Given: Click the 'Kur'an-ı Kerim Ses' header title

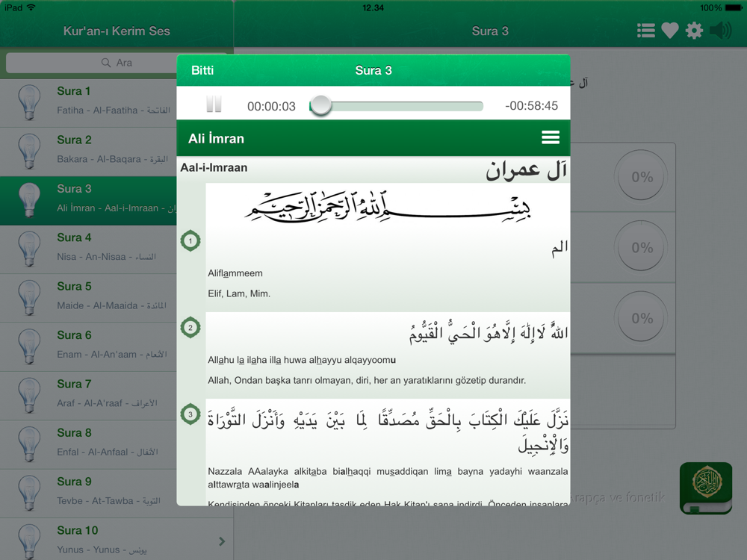Looking at the screenshot, I should coord(117,31).
